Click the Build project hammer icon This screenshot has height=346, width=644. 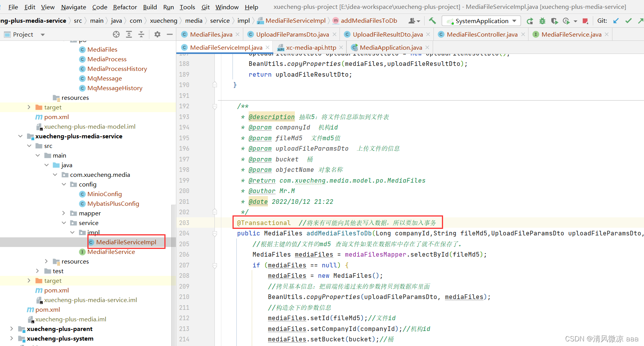[x=432, y=21]
